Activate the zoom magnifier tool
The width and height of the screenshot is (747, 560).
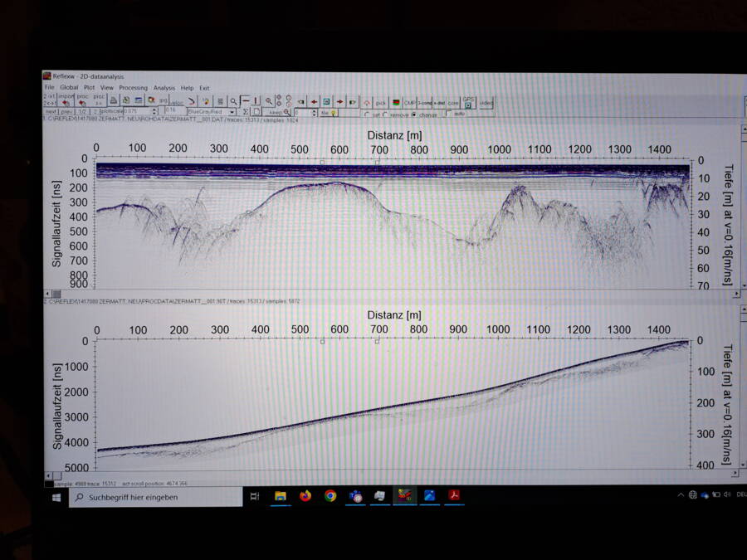[233, 100]
